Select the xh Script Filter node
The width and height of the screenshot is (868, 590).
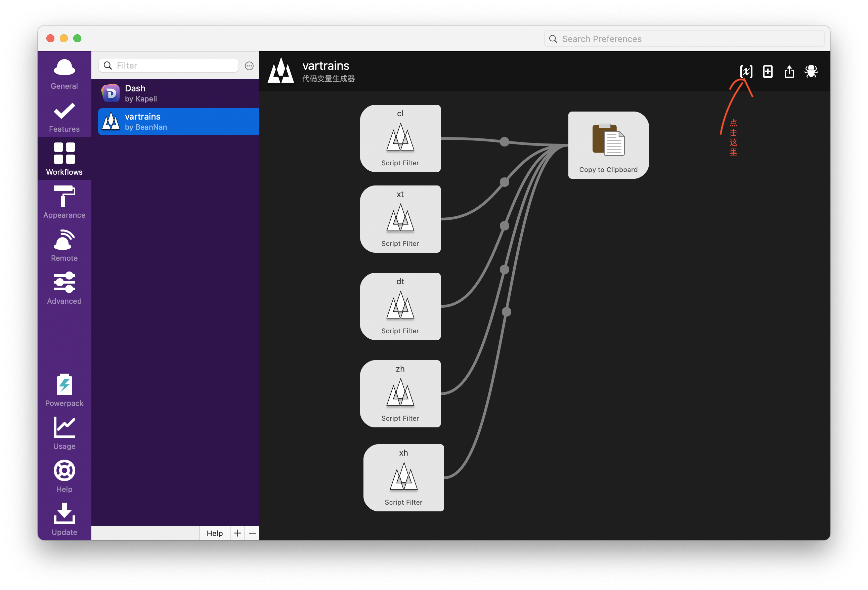pos(403,478)
